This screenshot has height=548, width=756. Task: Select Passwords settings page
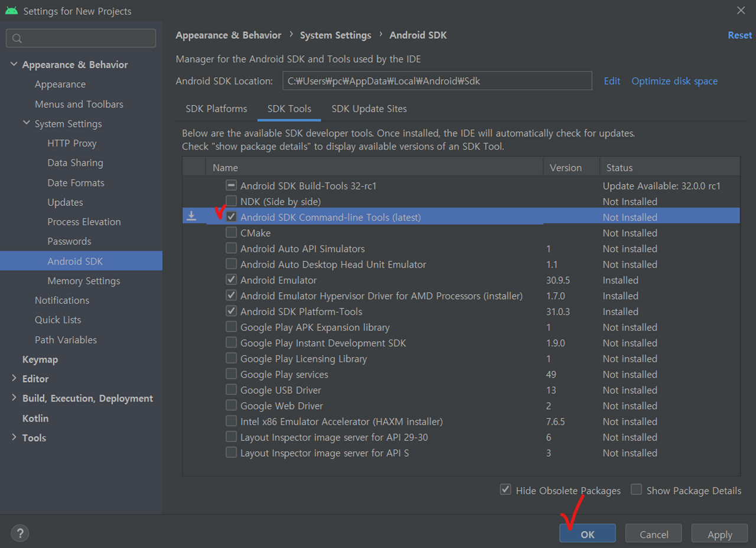69,241
